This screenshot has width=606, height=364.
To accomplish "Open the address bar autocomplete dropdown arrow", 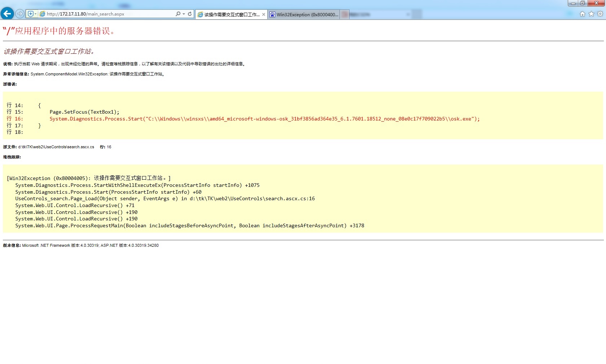I will click(x=184, y=14).
